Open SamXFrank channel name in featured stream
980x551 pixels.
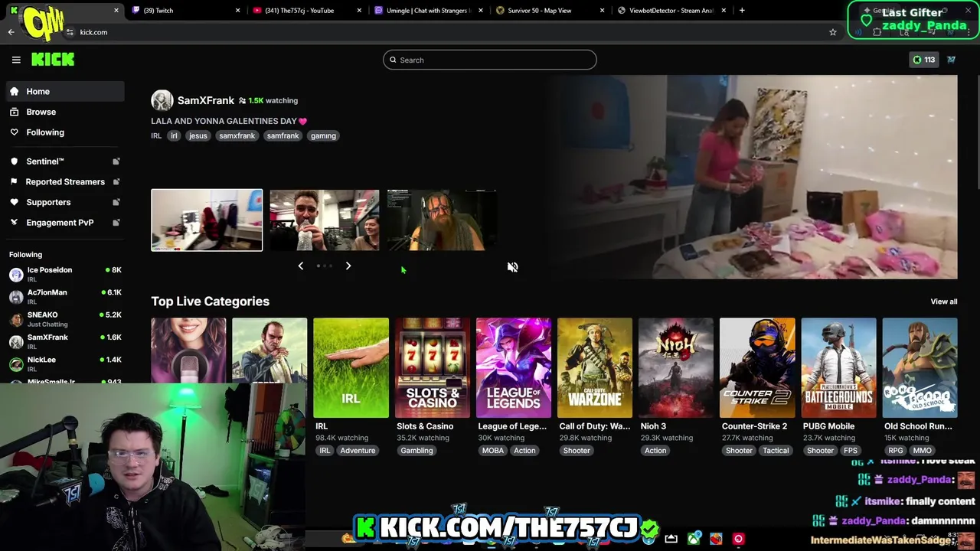(205, 100)
